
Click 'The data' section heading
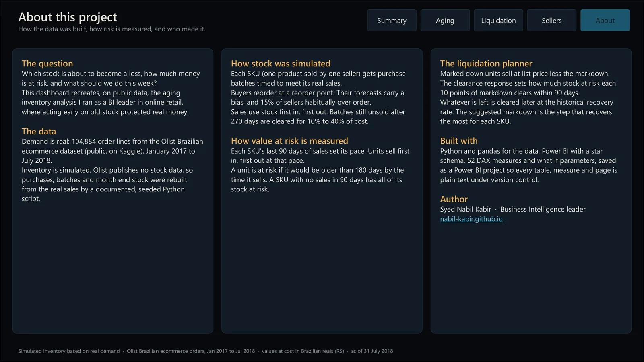[39, 131]
